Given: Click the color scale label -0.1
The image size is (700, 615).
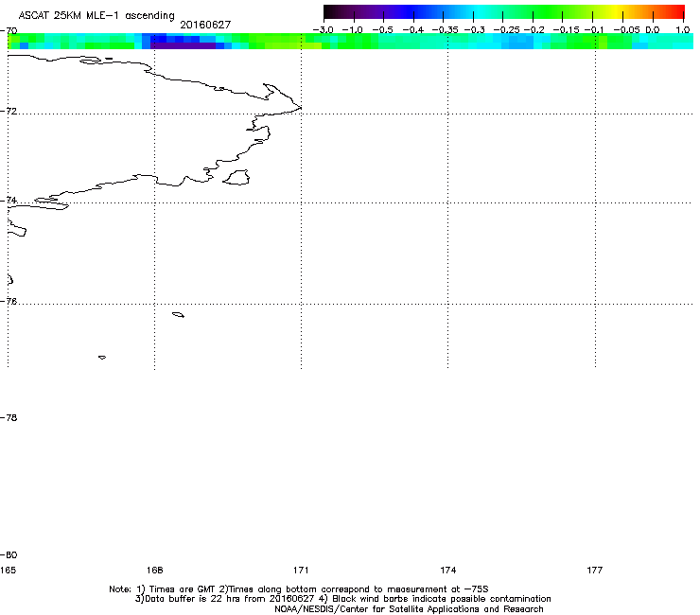Looking at the screenshot, I should [594, 30].
